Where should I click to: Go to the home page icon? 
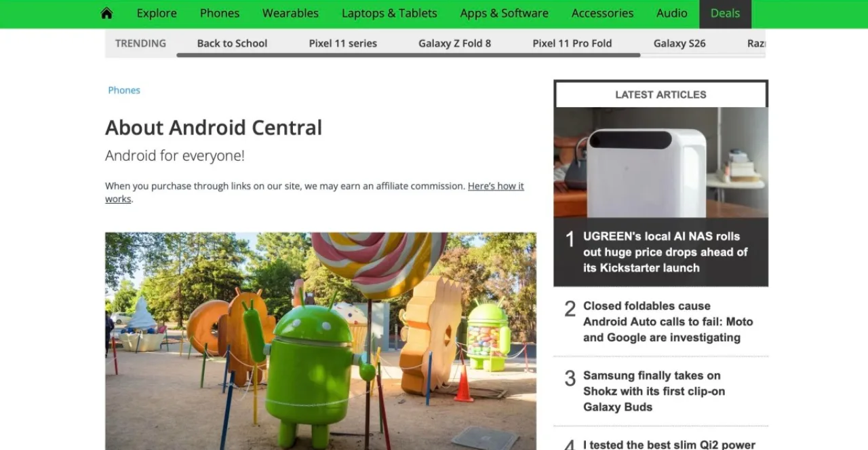[x=106, y=14]
